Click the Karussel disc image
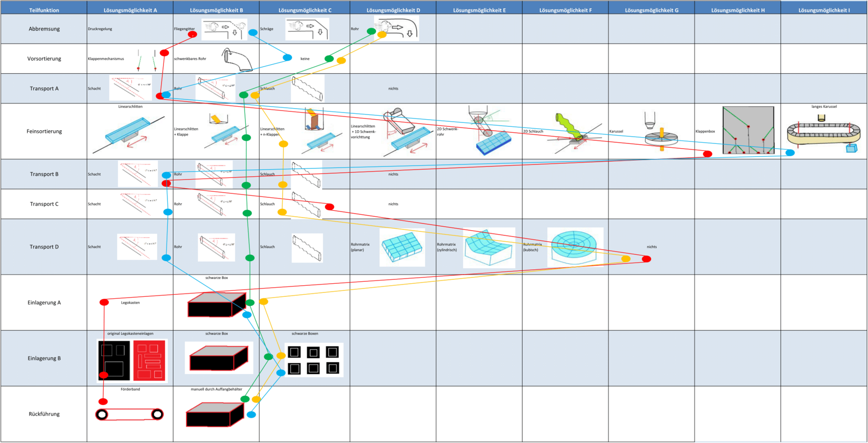 coord(661,135)
